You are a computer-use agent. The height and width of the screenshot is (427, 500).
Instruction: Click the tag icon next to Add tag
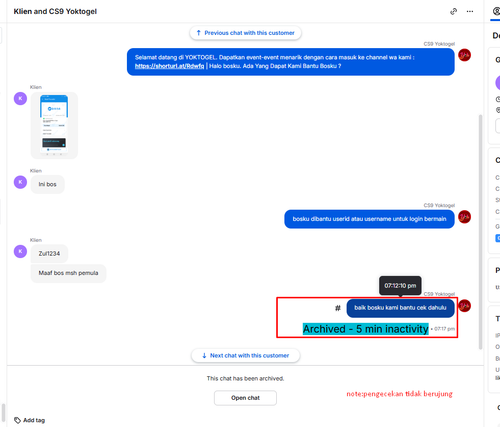click(x=17, y=420)
